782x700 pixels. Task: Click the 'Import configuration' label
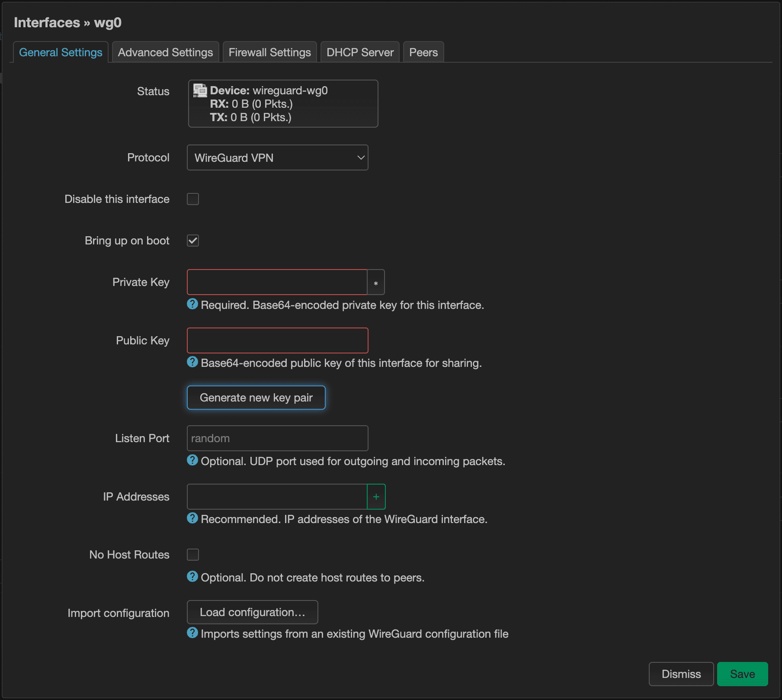click(x=118, y=613)
